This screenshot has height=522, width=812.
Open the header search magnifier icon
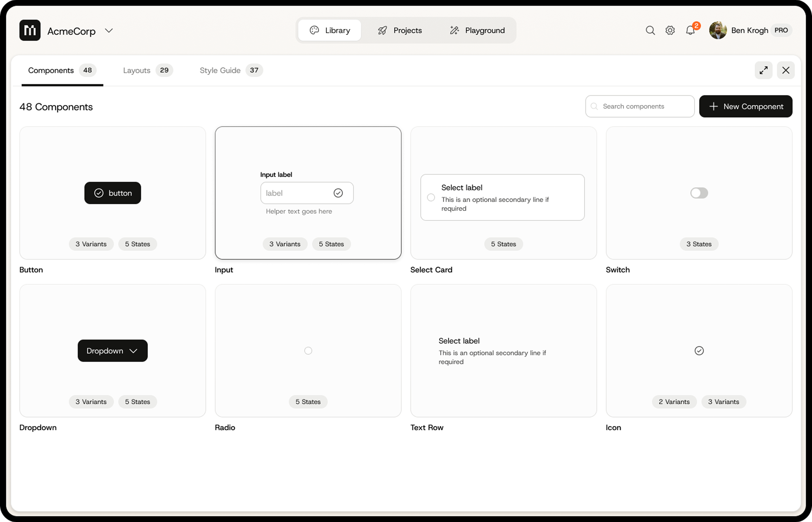click(x=650, y=30)
